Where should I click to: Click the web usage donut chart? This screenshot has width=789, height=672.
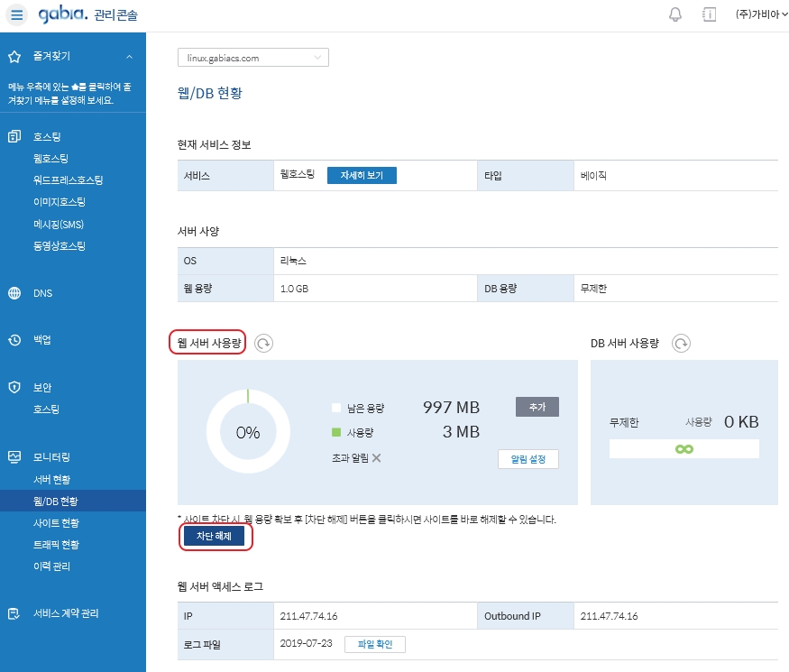coord(247,432)
